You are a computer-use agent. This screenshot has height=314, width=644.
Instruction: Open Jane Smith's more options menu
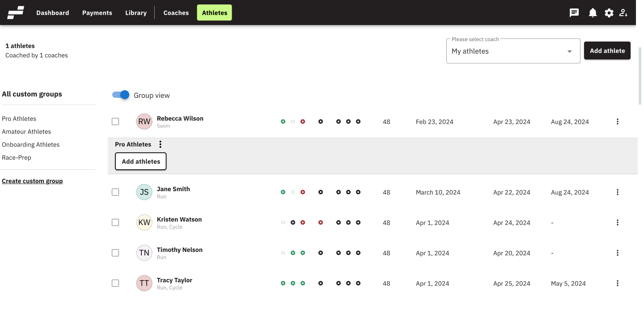click(618, 192)
